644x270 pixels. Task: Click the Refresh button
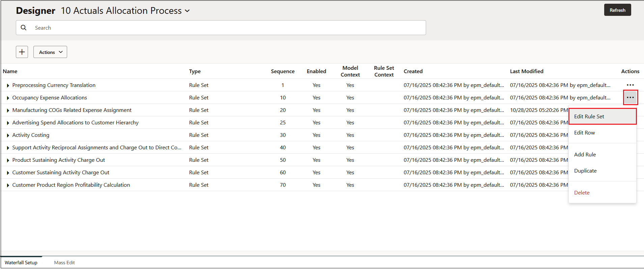coord(617,10)
